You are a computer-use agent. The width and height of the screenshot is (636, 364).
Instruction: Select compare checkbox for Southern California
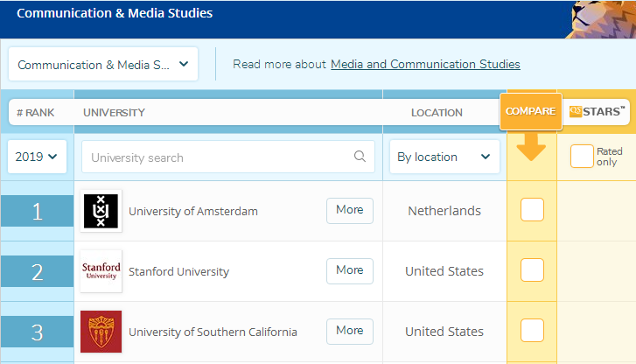click(532, 331)
